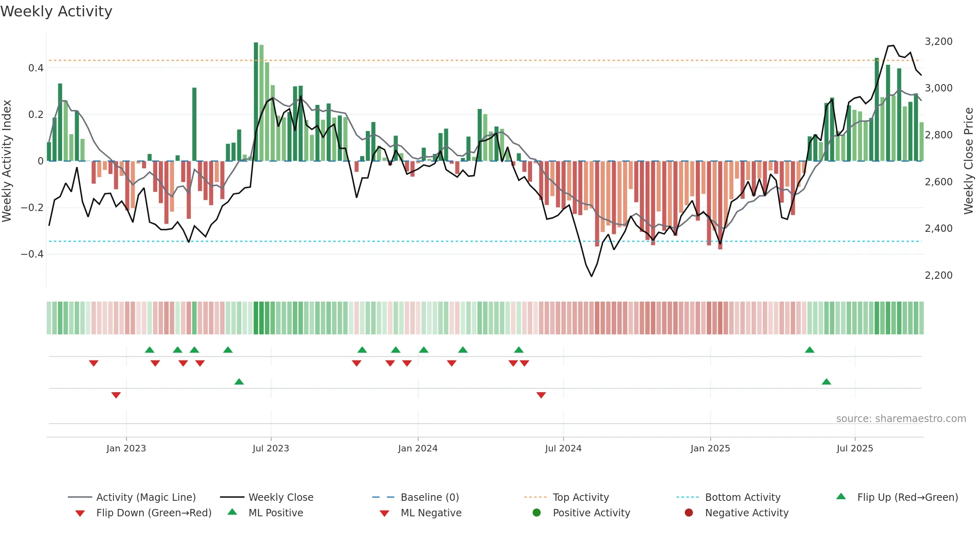Click the Jan 2024 x-axis label
This screenshot has width=980, height=551.
(418, 448)
